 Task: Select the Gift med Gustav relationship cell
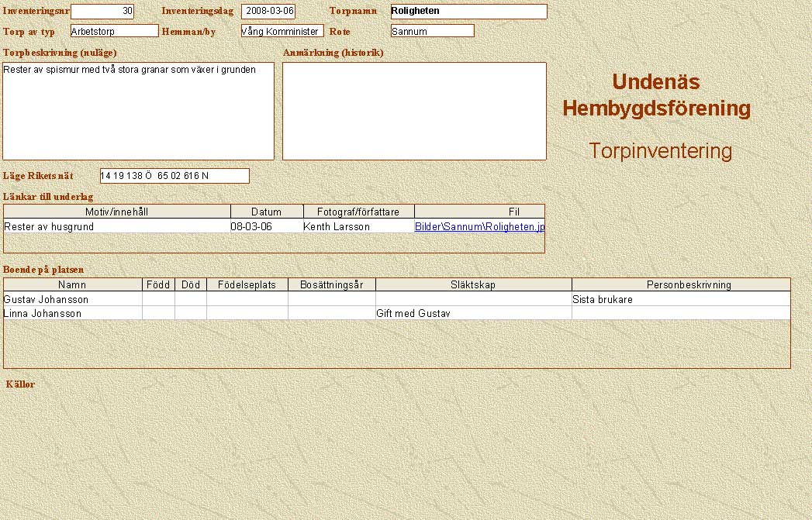pyautogui.click(x=473, y=314)
